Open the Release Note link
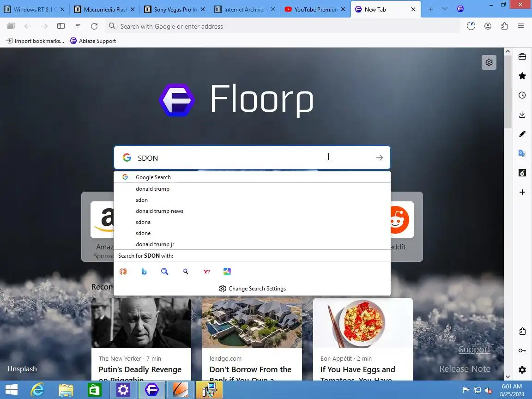Viewport: 532px width, 399px height. point(465,369)
